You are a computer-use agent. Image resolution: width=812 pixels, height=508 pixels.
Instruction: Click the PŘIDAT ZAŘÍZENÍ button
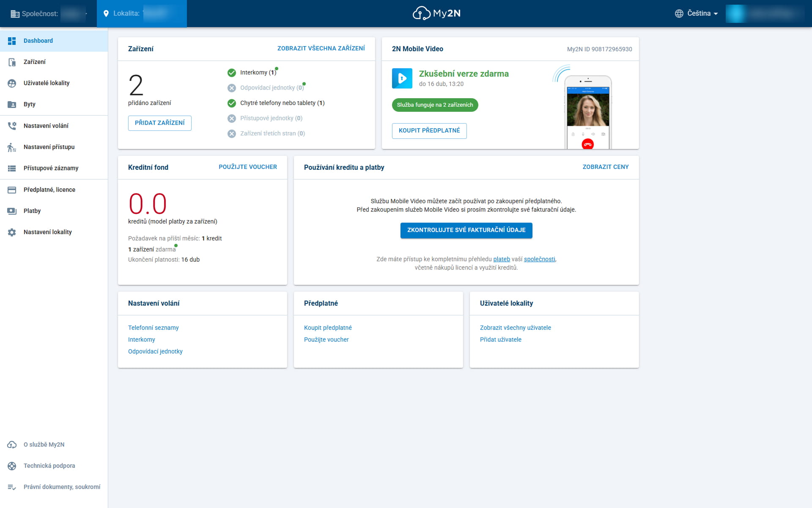coord(160,123)
